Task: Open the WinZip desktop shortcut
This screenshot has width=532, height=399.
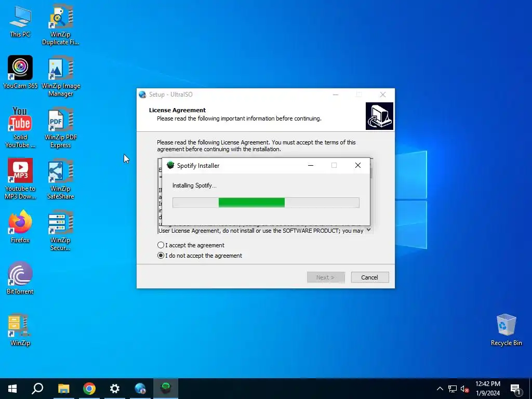Action: coord(20,330)
